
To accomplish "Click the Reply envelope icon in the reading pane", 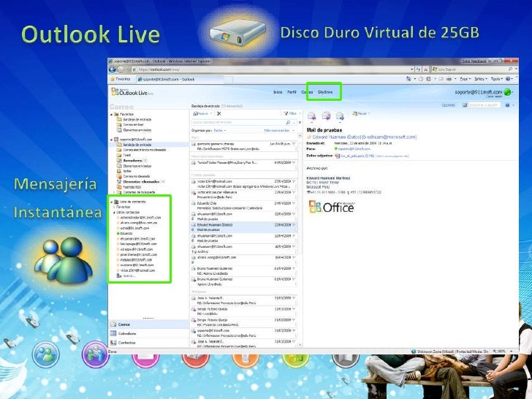I will pos(311,116).
